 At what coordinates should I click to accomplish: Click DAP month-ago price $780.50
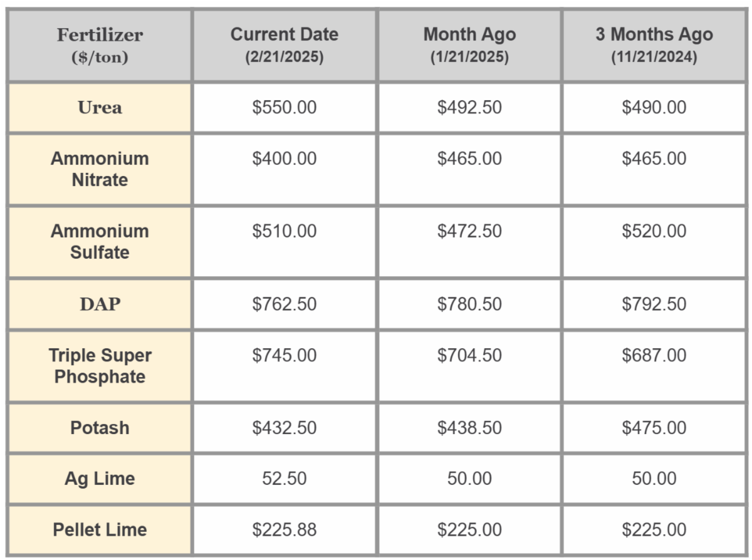[469, 304]
